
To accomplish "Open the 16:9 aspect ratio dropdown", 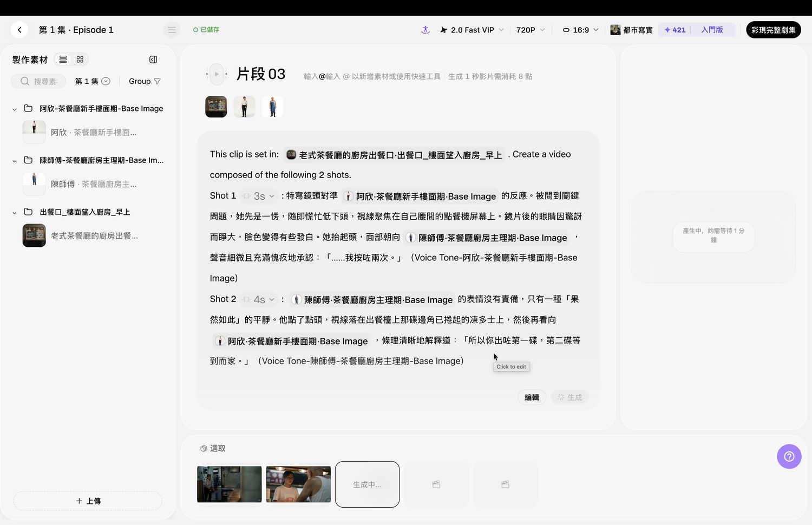I will coord(580,30).
